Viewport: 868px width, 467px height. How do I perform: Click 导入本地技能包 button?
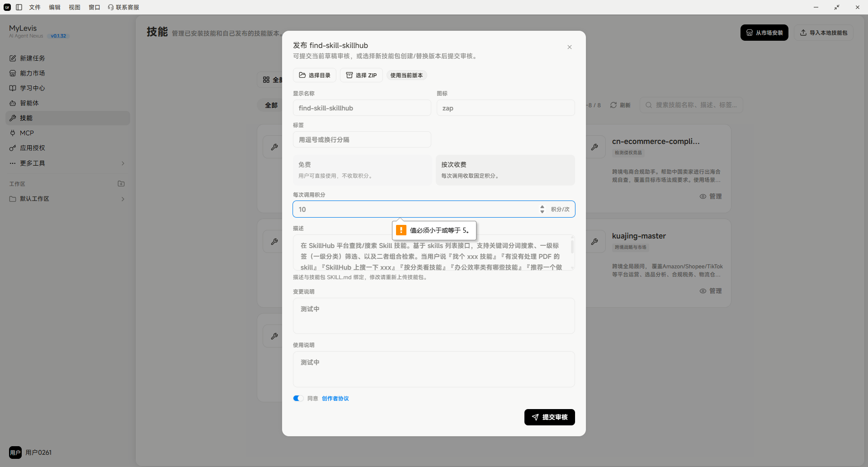pos(824,33)
